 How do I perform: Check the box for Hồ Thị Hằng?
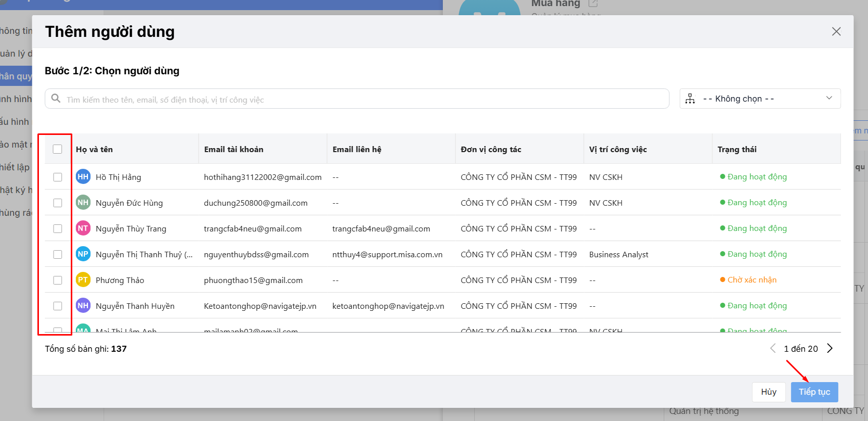pyautogui.click(x=58, y=177)
